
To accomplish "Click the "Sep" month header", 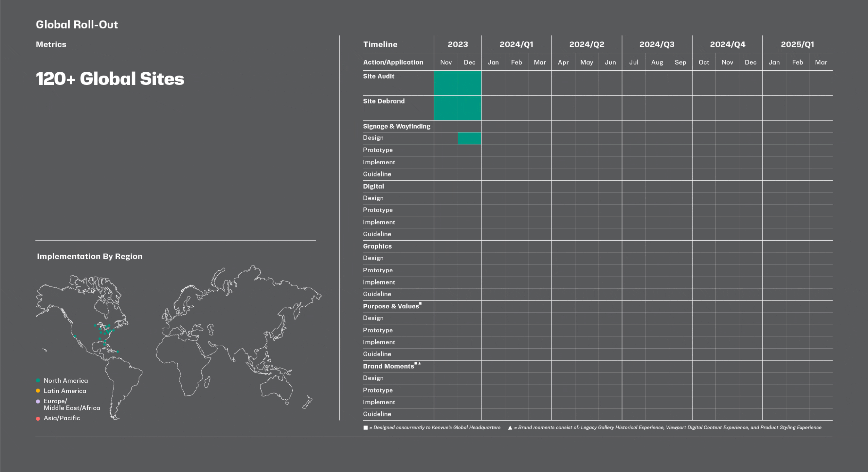I will click(680, 63).
